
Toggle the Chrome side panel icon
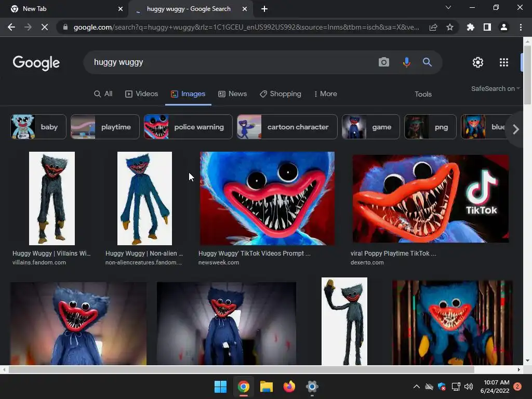pyautogui.click(x=487, y=27)
